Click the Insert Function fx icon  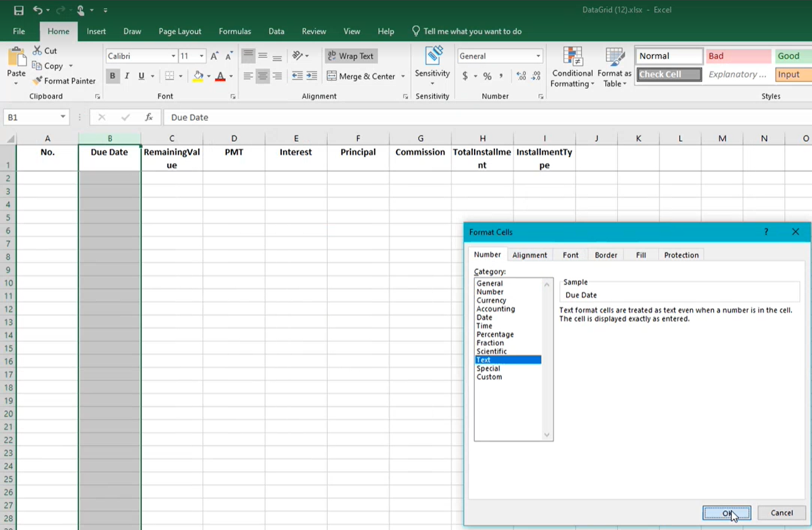149,117
